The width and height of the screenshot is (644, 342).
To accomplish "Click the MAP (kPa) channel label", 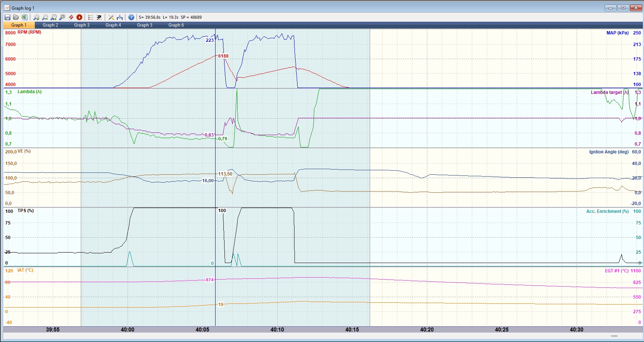I will tap(617, 33).
